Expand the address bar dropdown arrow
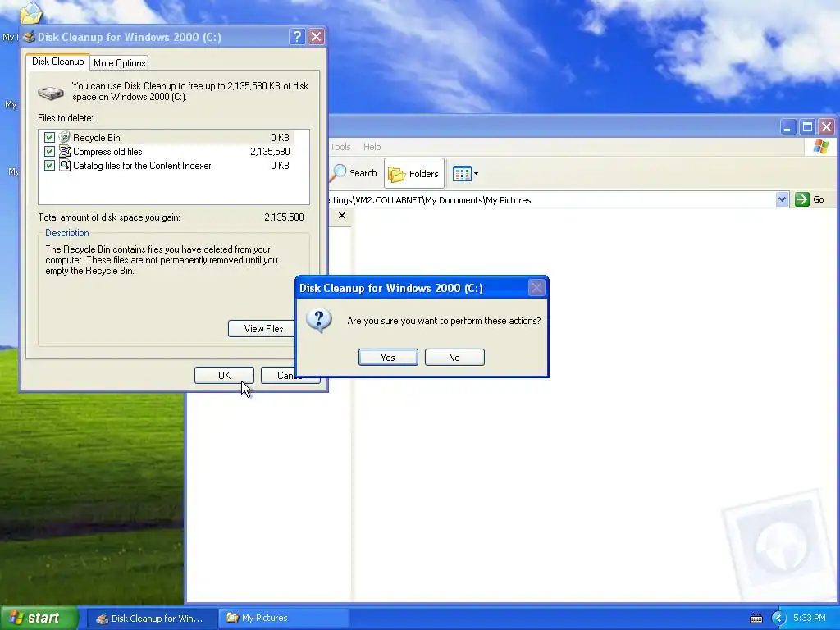This screenshot has height=630, width=840. click(782, 200)
